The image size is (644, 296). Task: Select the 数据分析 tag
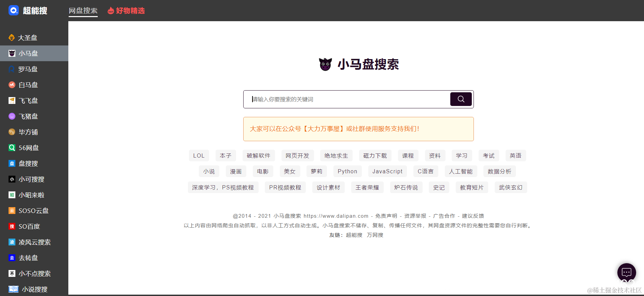(500, 171)
